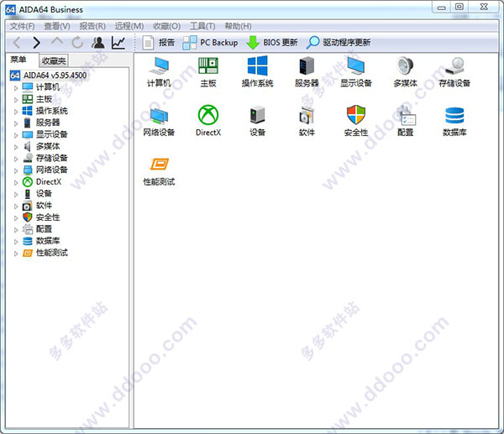The height and width of the screenshot is (434, 504).
Task: Select 存储设备 in the left tree
Action: click(x=45, y=158)
